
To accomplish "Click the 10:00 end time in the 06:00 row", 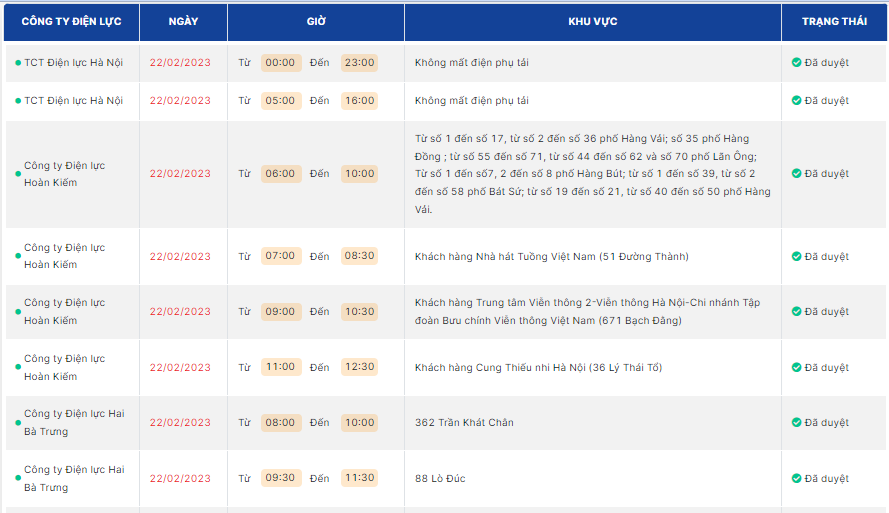I will coord(359,173).
